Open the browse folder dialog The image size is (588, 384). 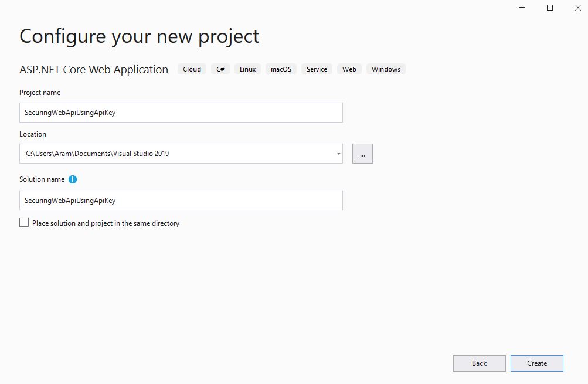coord(362,154)
